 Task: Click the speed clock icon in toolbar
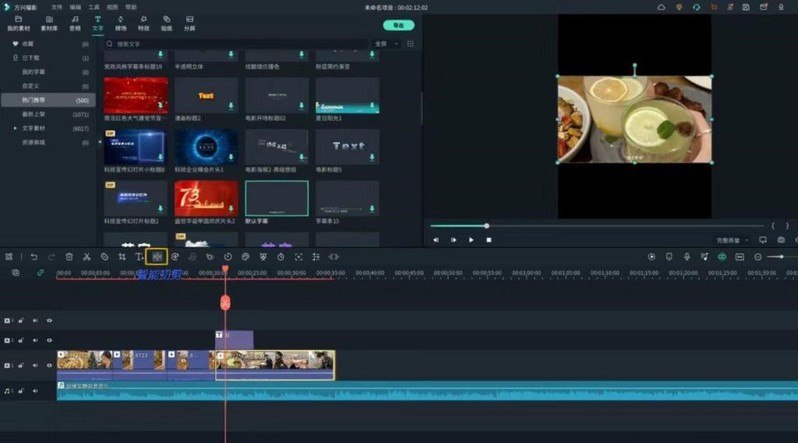(x=227, y=257)
